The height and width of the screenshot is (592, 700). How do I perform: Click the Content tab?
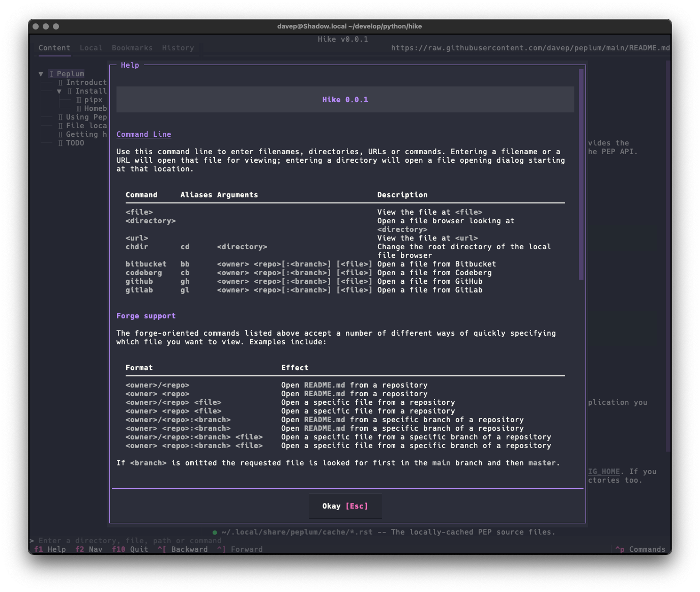tap(54, 48)
